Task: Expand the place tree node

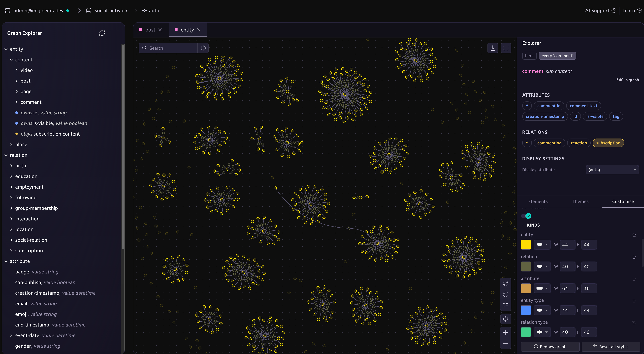Action: (11, 145)
